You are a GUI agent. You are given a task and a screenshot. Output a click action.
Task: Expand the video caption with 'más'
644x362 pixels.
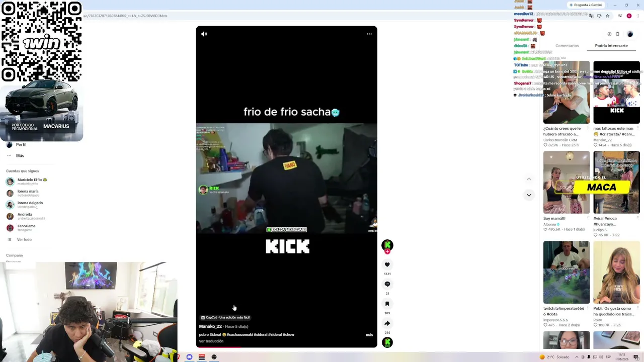(x=369, y=335)
